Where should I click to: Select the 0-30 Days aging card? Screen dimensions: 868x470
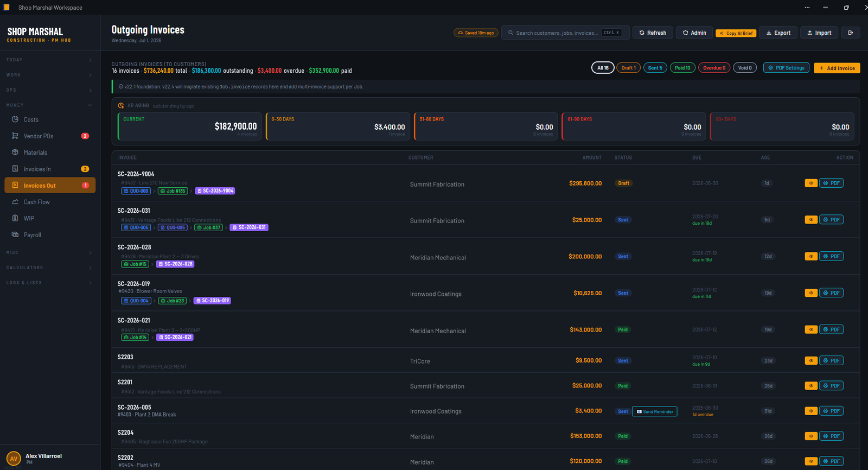pyautogui.click(x=338, y=126)
